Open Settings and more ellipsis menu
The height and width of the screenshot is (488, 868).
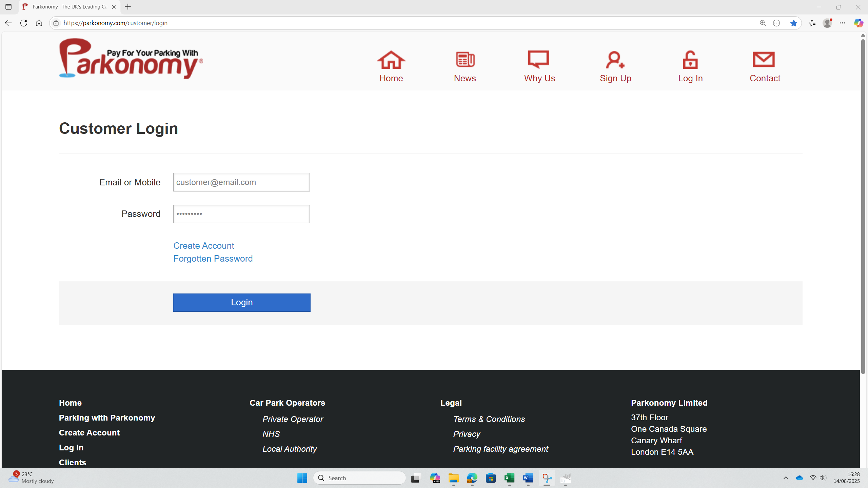coord(843,23)
